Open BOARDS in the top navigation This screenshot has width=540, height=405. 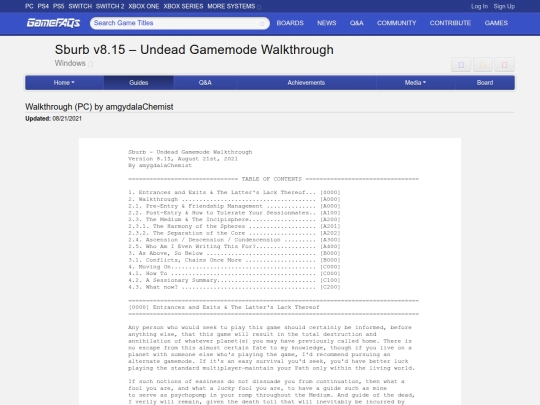click(x=290, y=23)
